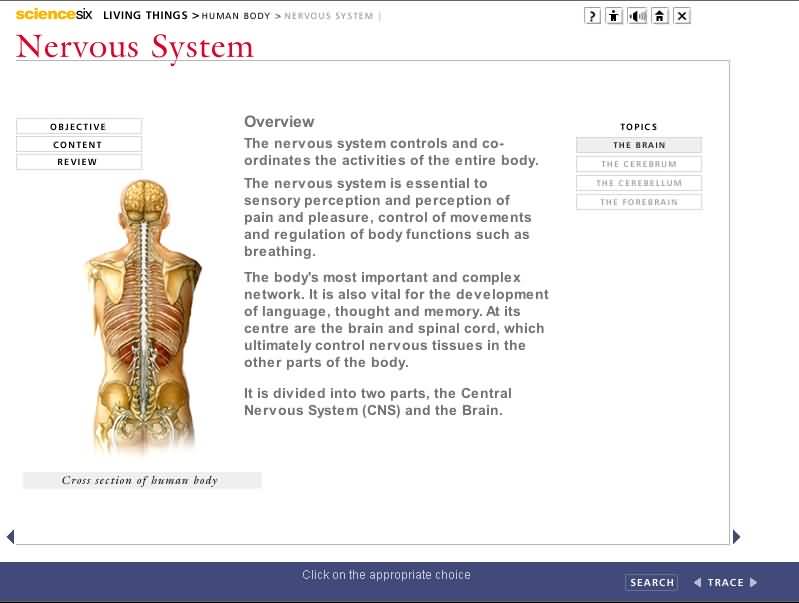Open the Objective section

pos(78,127)
